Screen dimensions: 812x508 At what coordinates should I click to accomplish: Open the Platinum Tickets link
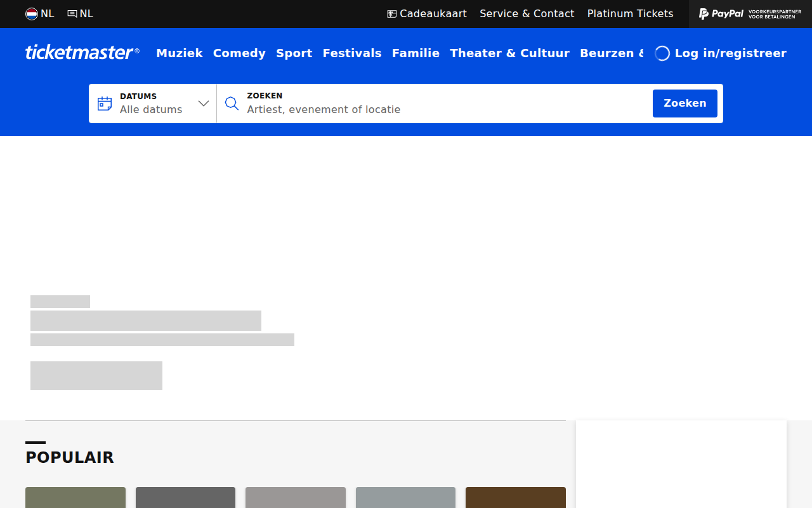(630, 13)
